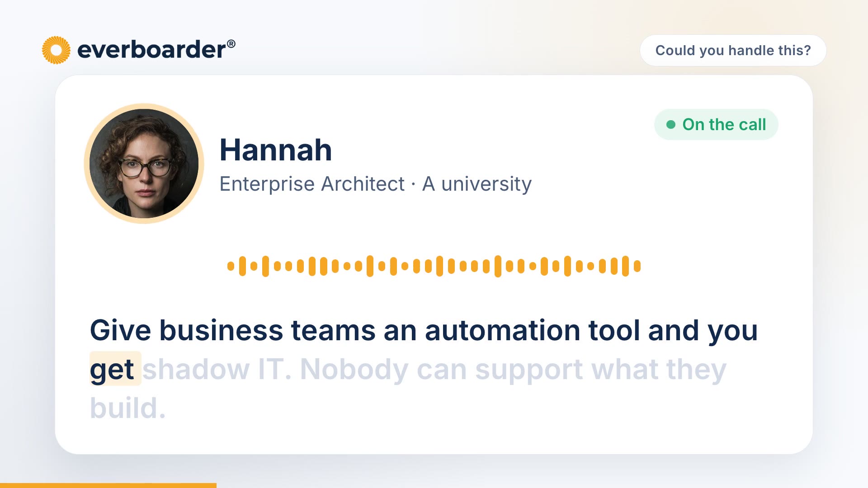This screenshot has height=488, width=868.
Task: Click the faded word "build."
Action: (128, 408)
